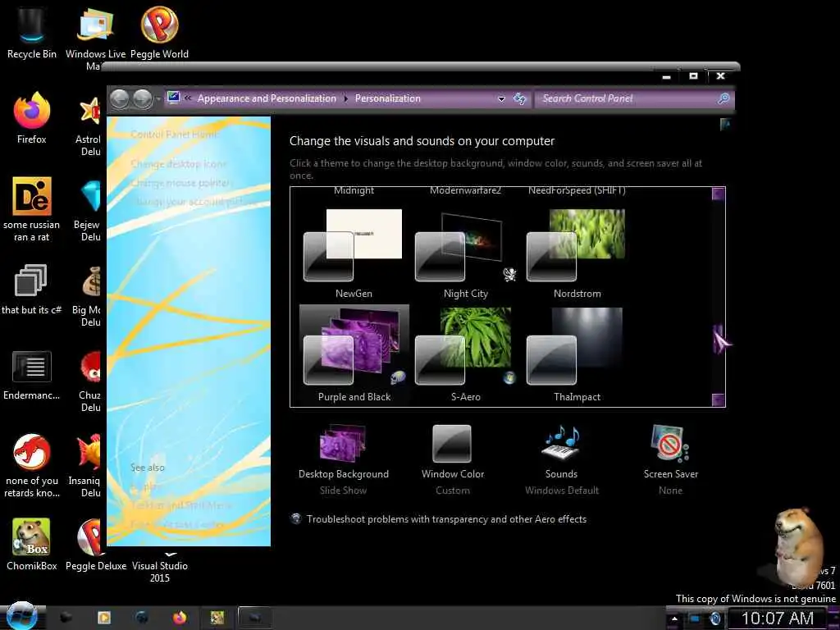Click Change desktop icons link

click(178, 164)
